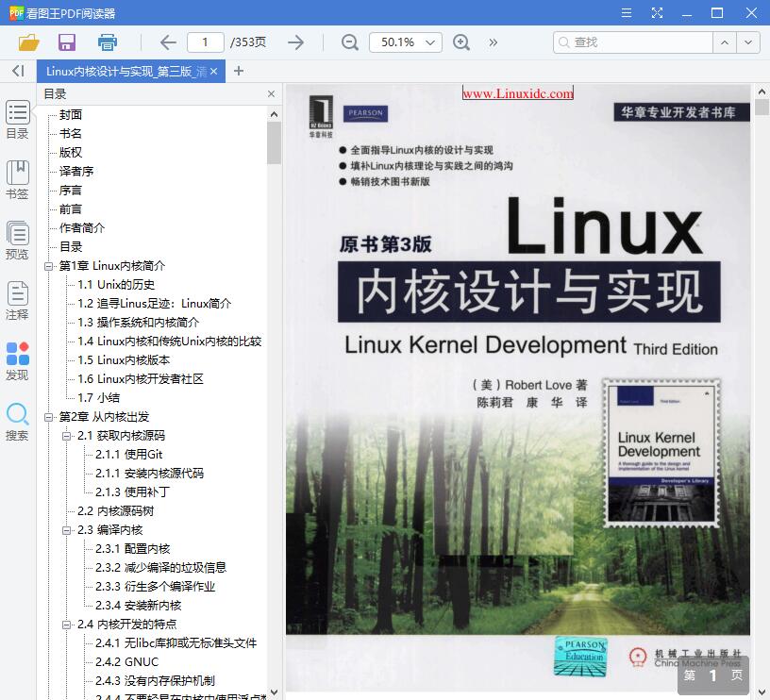Open the 书签 bookmarks panel
The height and width of the screenshot is (700, 770).
[17, 180]
